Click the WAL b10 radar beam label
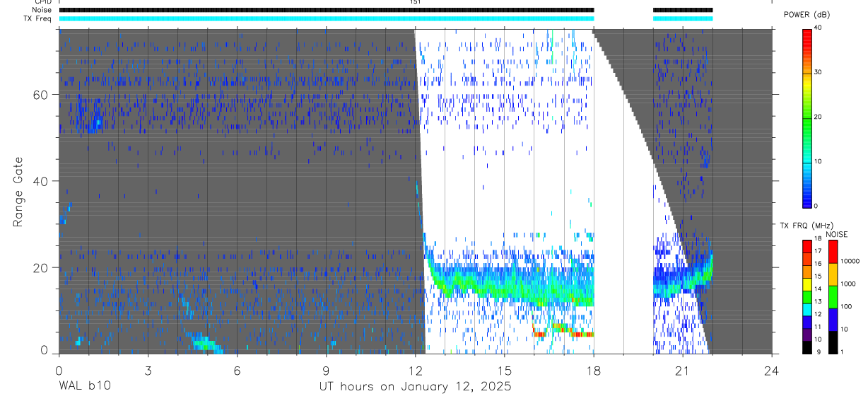The height and width of the screenshot is (401, 868). (85, 386)
